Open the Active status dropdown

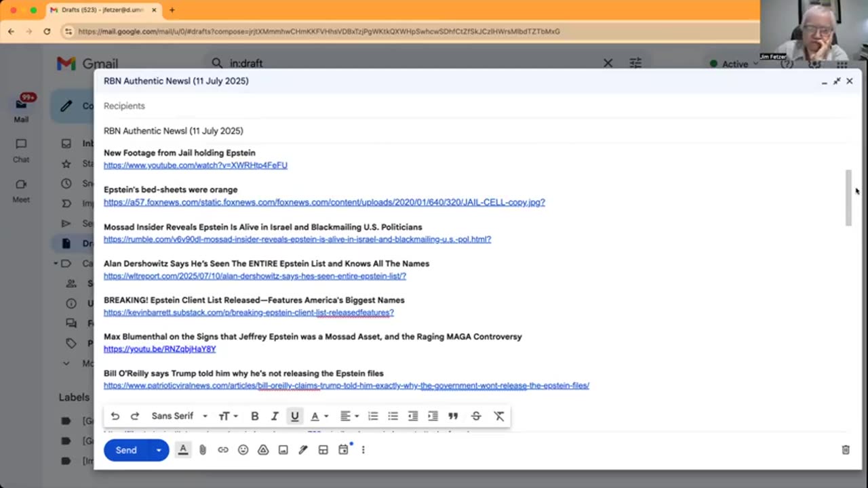[734, 64]
